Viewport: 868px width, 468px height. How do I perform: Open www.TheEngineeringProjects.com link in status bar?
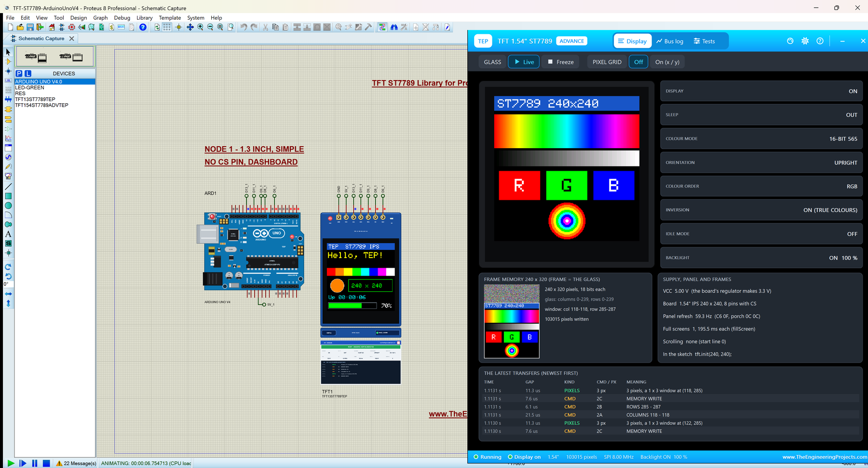824,457
